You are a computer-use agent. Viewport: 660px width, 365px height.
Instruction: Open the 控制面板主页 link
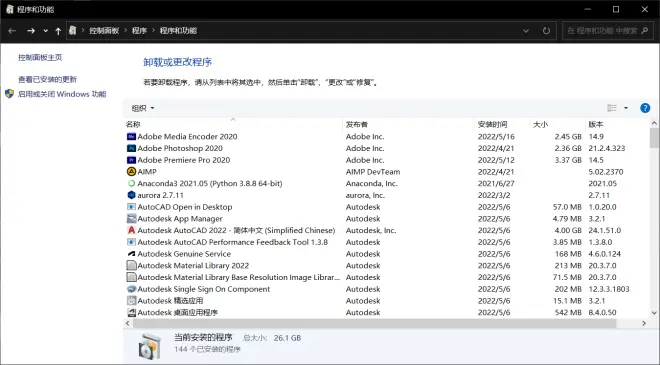[40, 57]
